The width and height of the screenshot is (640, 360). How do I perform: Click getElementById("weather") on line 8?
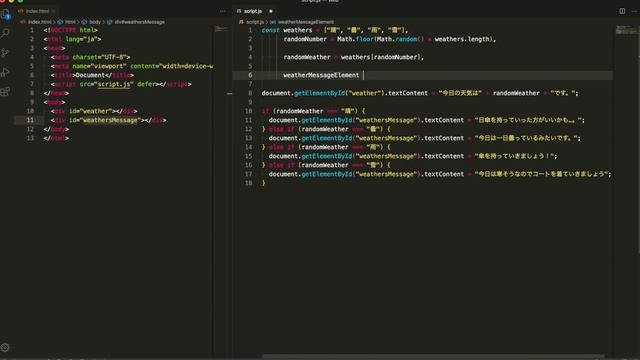pos(339,93)
